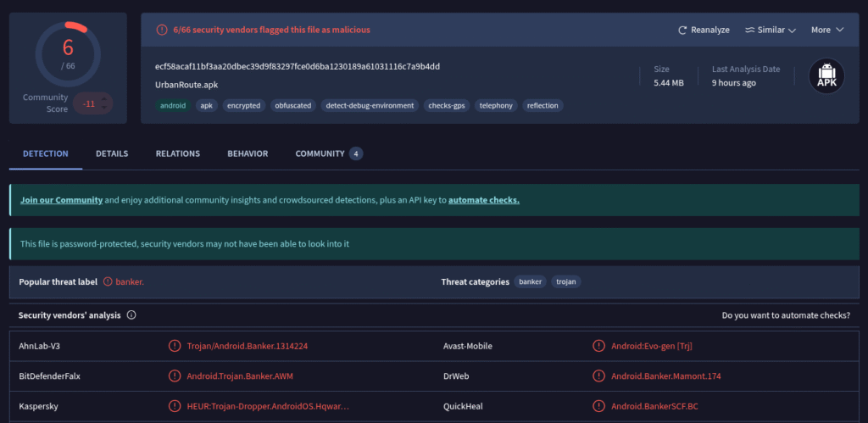Click the automate checks link
The image size is (868, 423).
483,200
